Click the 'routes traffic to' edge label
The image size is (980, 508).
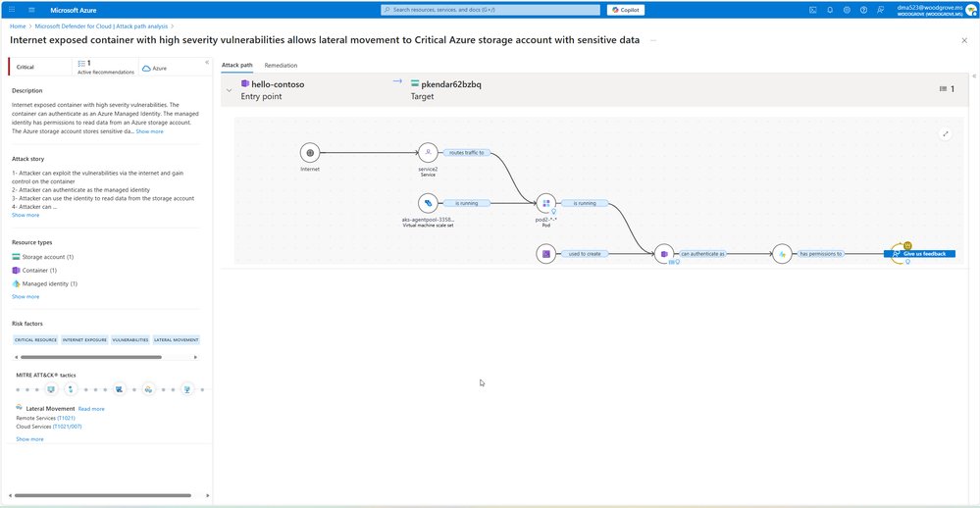point(467,152)
